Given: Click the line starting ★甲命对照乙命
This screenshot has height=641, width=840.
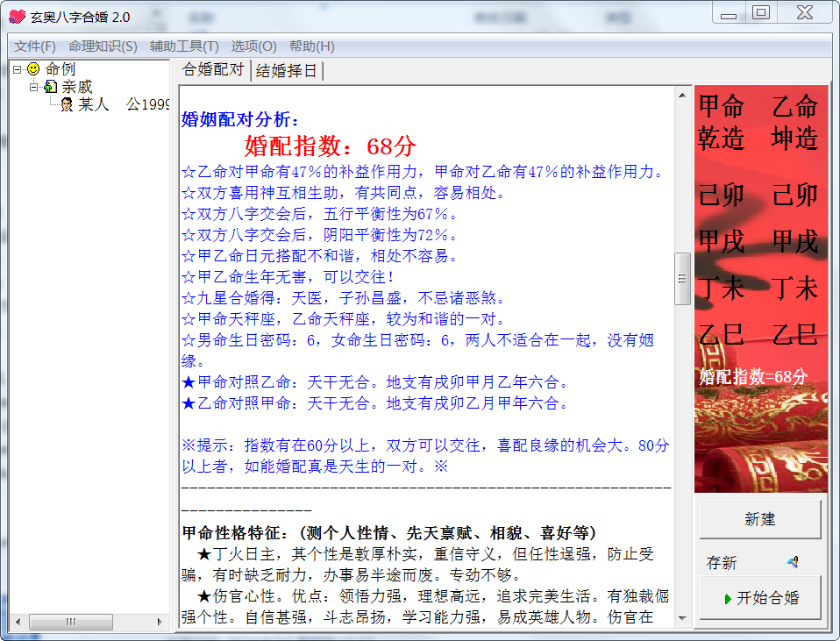Looking at the screenshot, I should (374, 382).
